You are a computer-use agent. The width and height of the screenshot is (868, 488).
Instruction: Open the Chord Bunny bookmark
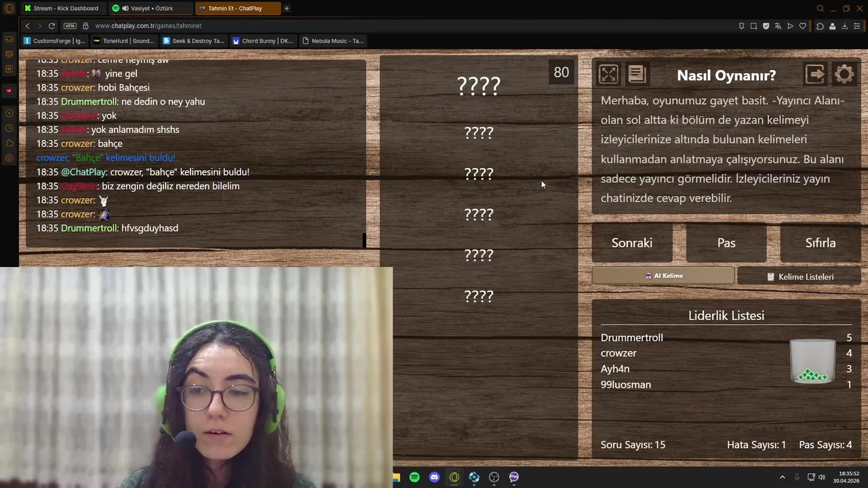pyautogui.click(x=262, y=41)
